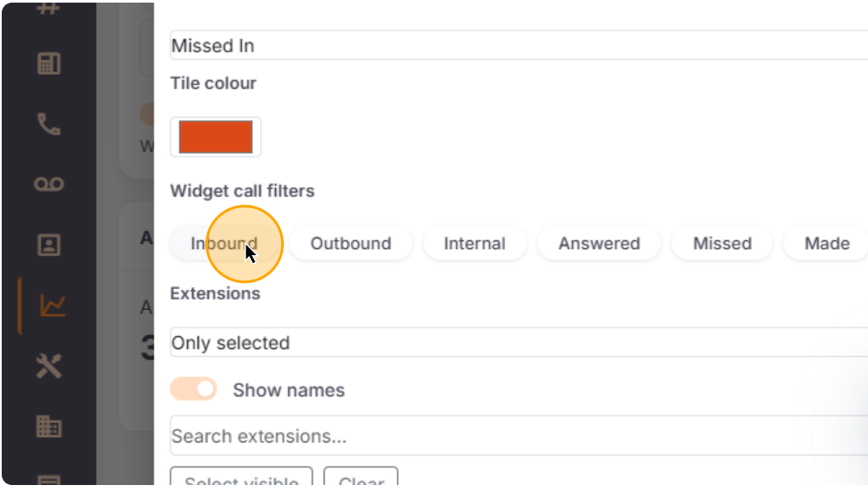Open the voicemail icon in sidebar
Image resolution: width=868 pixels, height=492 pixels.
49,184
